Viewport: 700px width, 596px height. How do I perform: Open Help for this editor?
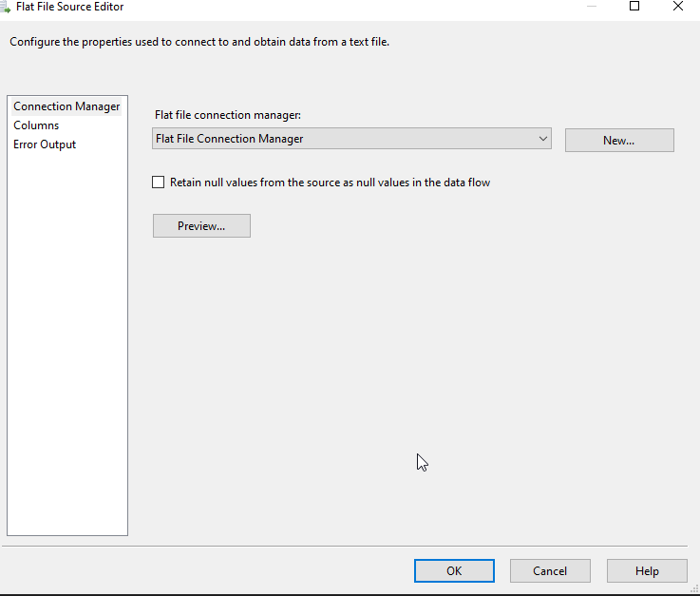[647, 570]
